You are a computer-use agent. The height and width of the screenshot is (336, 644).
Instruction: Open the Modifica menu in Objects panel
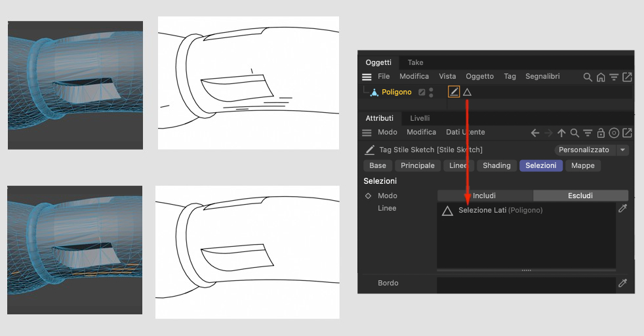(x=414, y=76)
